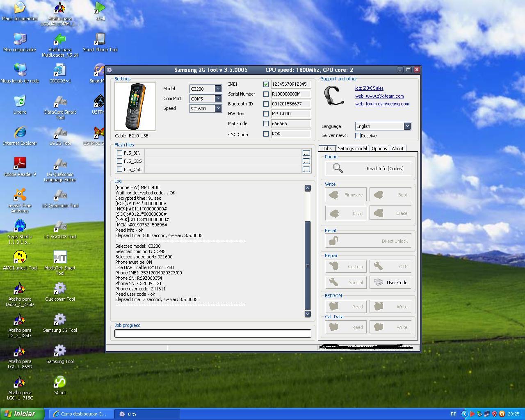525x420 pixels.
Task: Check the FLS_CSC flash file box
Action: (120, 169)
